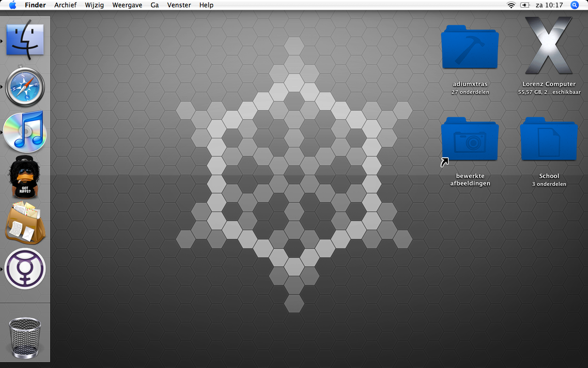Open the Wijzig menu
The image size is (588, 368).
[94, 5]
